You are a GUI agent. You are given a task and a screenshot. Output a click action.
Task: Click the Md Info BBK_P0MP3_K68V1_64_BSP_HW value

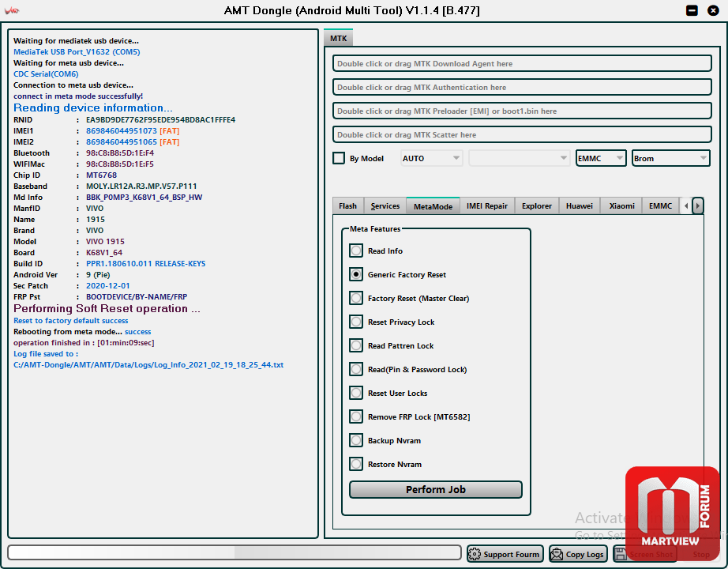pos(144,197)
